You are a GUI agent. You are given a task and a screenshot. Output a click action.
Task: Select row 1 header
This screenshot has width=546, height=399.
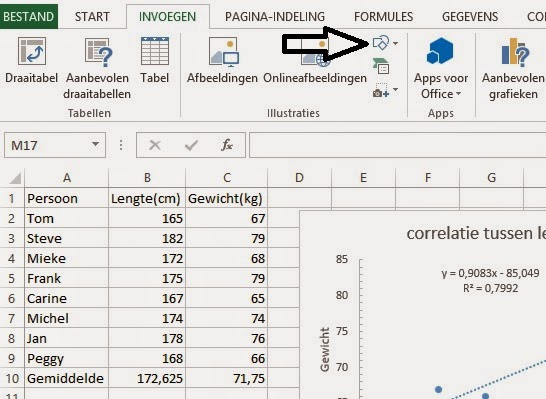pyautogui.click(x=12, y=198)
